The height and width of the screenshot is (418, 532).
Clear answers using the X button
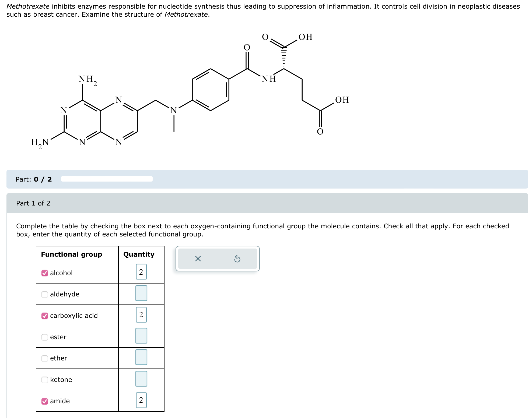(x=198, y=258)
